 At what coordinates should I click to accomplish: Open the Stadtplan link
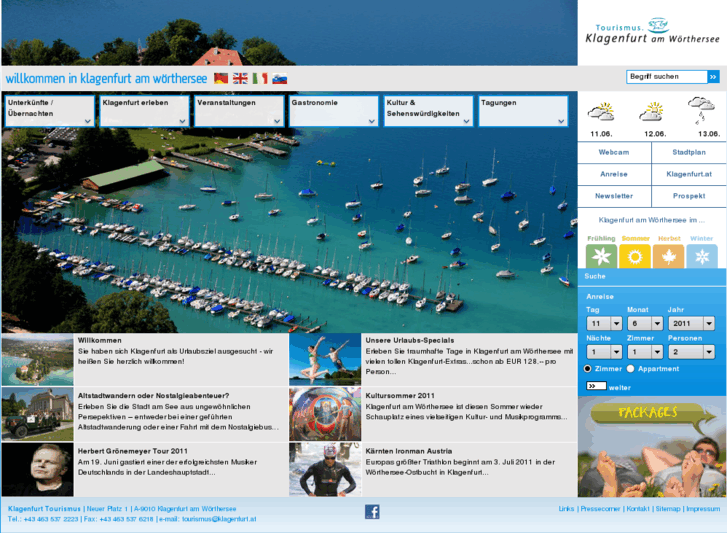coord(689,153)
